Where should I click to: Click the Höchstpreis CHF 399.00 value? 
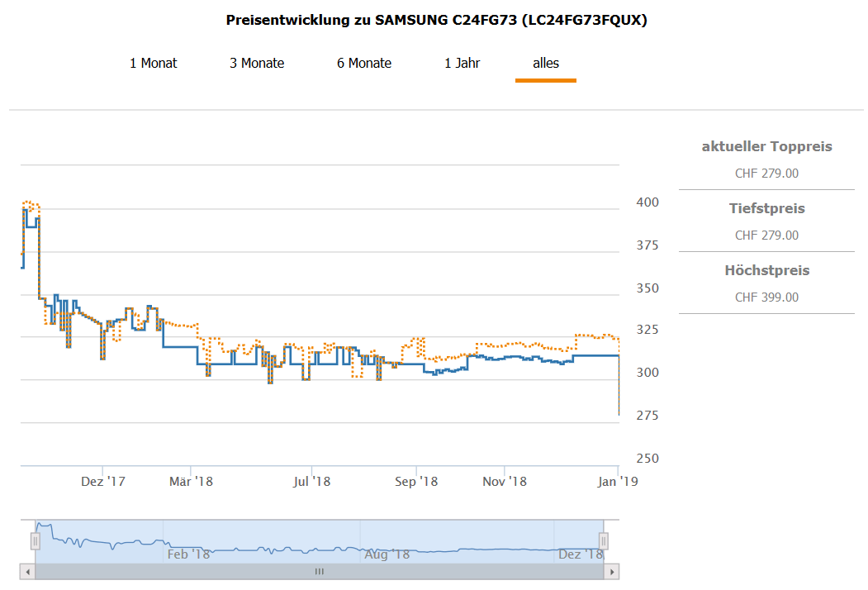click(766, 297)
